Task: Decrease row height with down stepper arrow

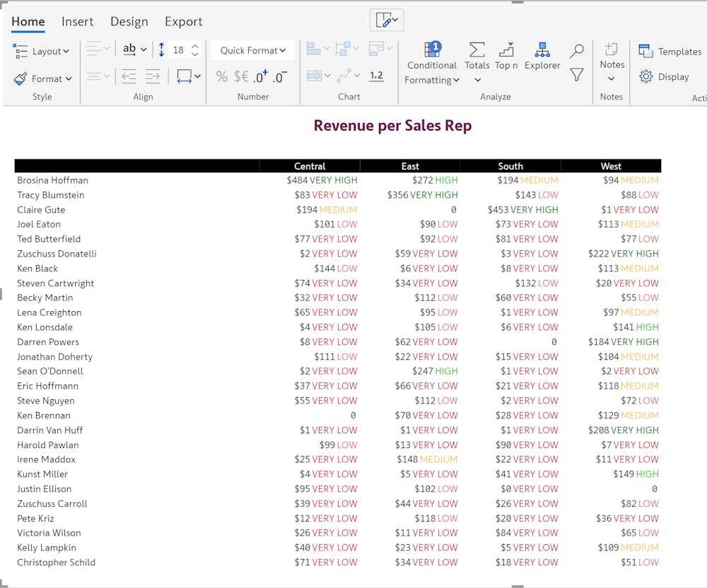Action: tap(195, 54)
